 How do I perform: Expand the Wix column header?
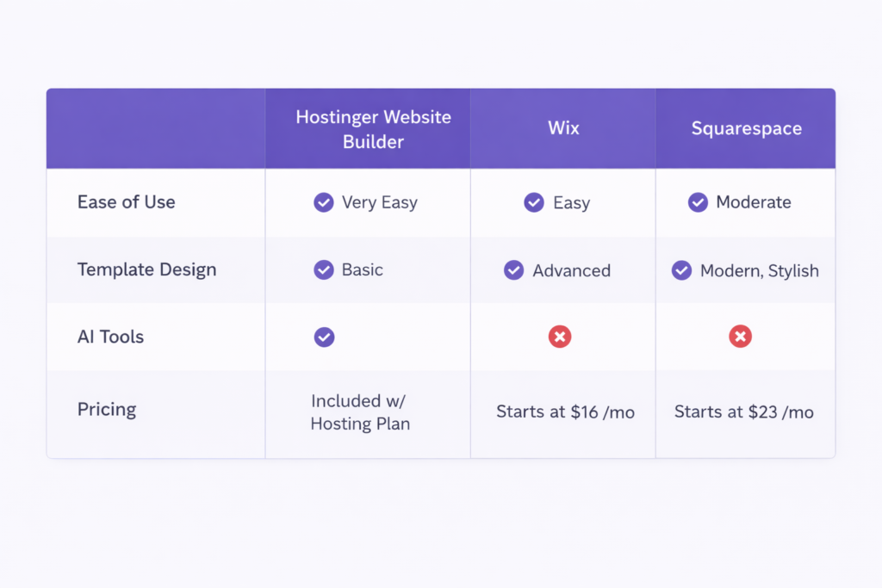coord(563,127)
